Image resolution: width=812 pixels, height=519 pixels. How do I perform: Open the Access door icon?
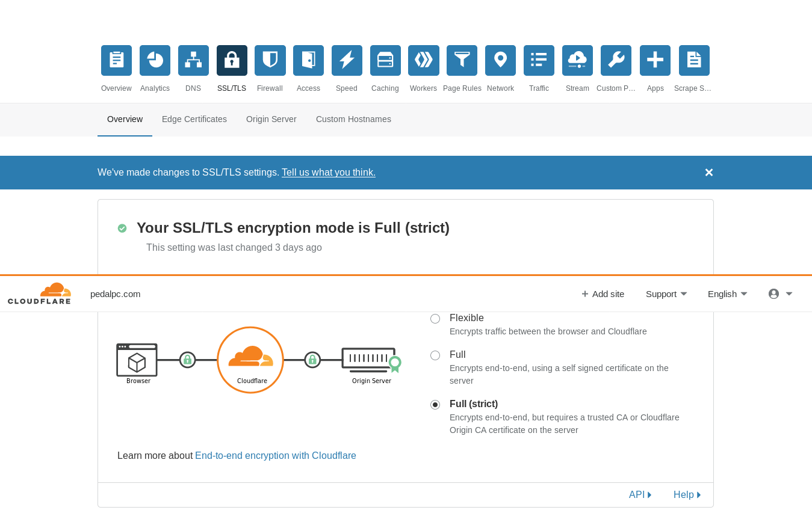click(x=308, y=60)
